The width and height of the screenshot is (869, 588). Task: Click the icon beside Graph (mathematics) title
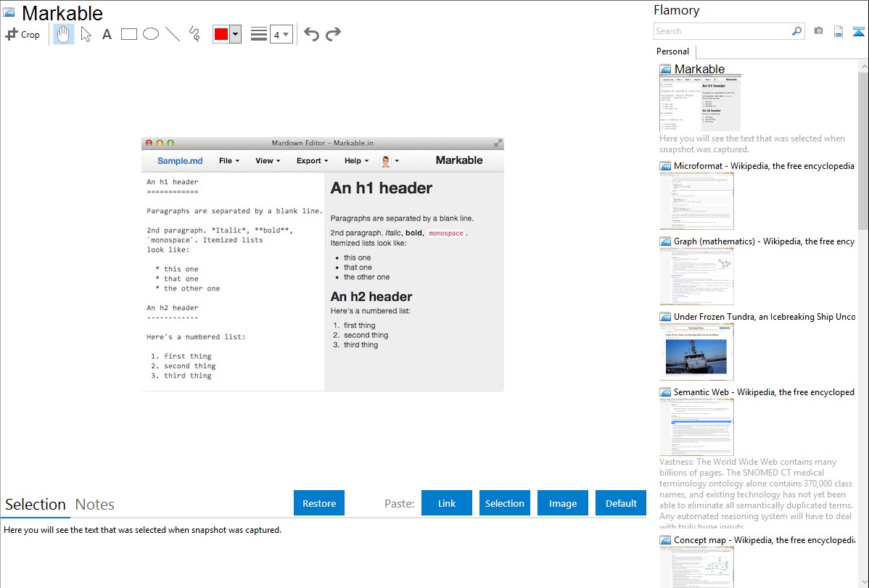tap(665, 241)
